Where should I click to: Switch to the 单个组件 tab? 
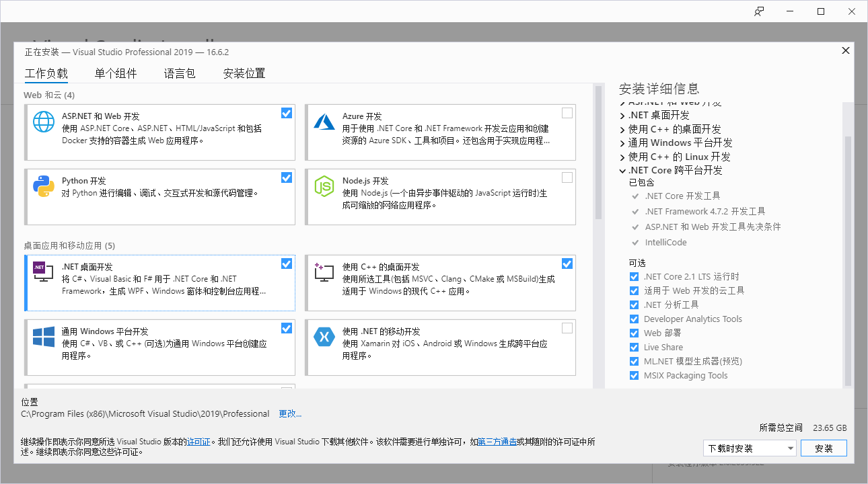[x=116, y=74]
